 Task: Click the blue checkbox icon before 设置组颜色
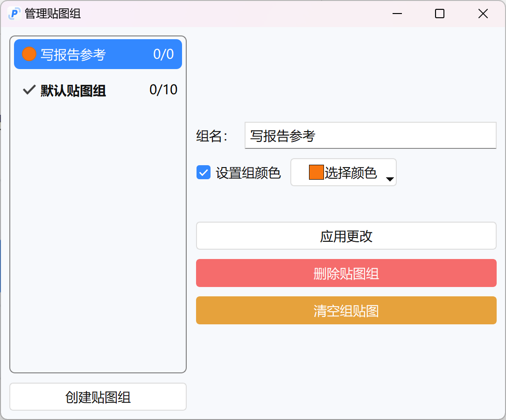click(x=204, y=172)
